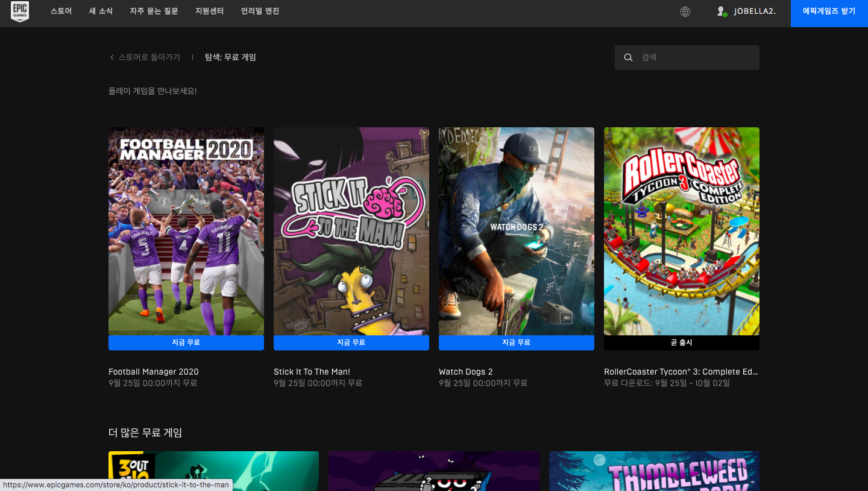
Task: Click the Watch Dogs 2 title text
Action: pos(466,372)
